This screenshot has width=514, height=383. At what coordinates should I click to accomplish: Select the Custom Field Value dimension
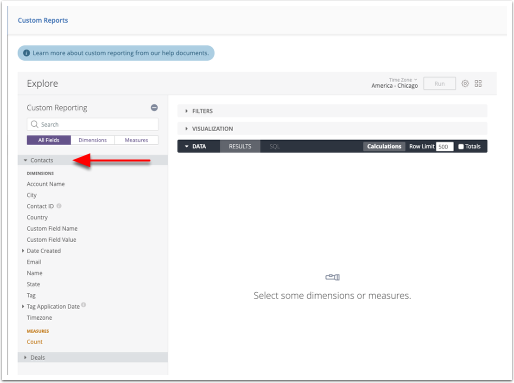[51, 240]
